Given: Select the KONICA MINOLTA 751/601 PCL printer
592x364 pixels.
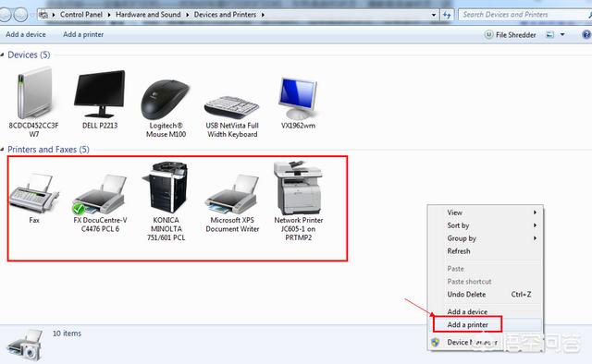Looking at the screenshot, I should 166,188.
